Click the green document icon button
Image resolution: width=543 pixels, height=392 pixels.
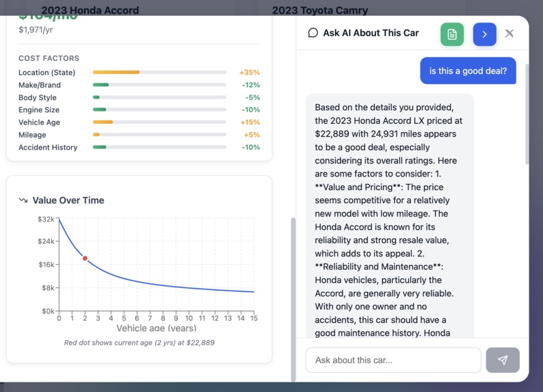[x=452, y=34]
